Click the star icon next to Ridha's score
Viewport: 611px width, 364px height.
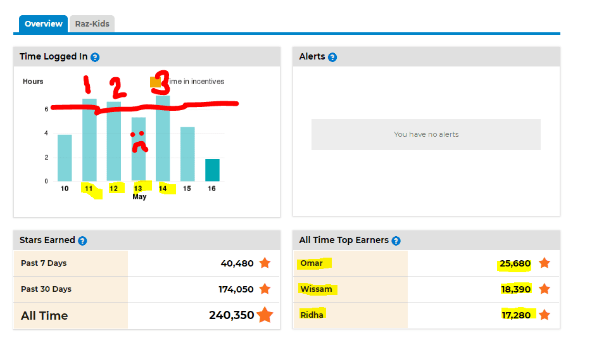point(545,315)
